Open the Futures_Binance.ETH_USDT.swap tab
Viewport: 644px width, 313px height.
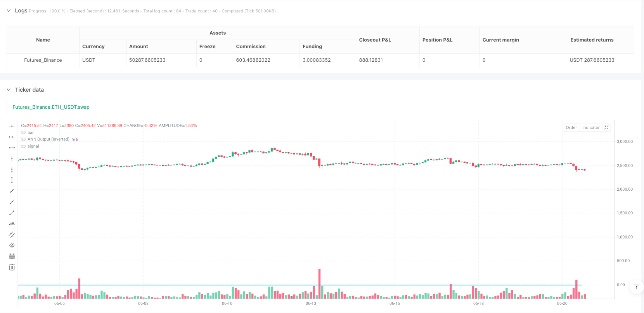click(51, 107)
